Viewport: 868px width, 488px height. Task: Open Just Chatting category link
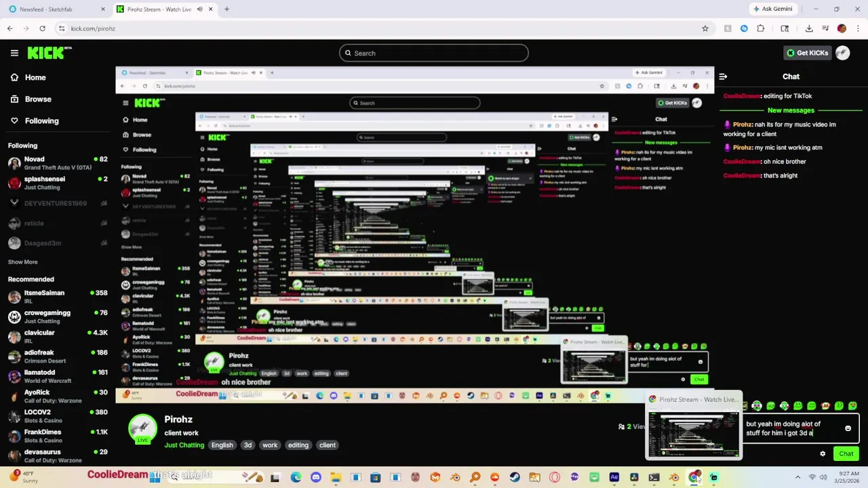184,445
